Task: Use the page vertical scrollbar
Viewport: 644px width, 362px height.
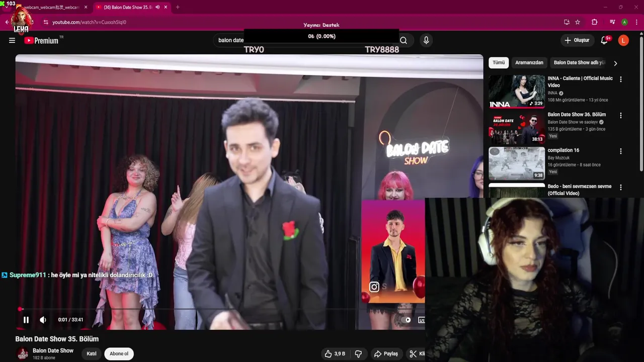Action: (x=641, y=103)
